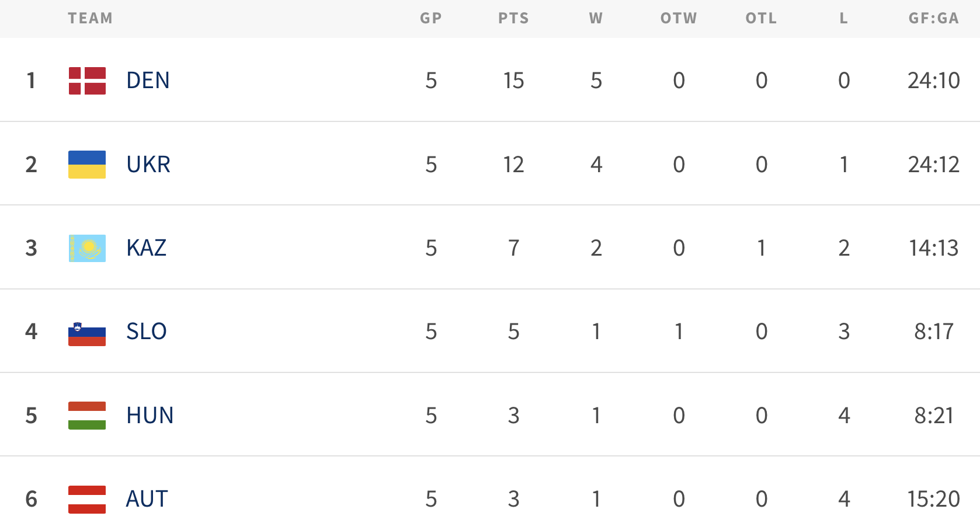Click the Hungary flag icon

[x=87, y=416]
